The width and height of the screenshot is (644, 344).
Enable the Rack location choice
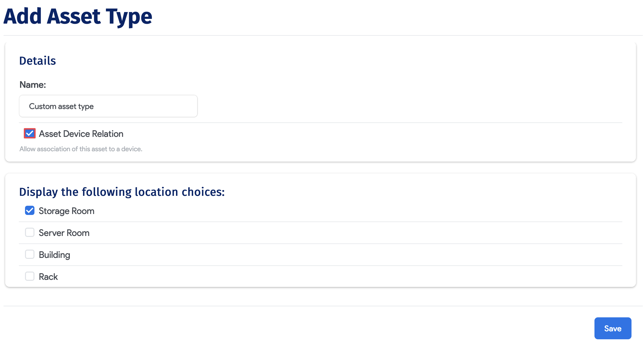pyautogui.click(x=29, y=276)
